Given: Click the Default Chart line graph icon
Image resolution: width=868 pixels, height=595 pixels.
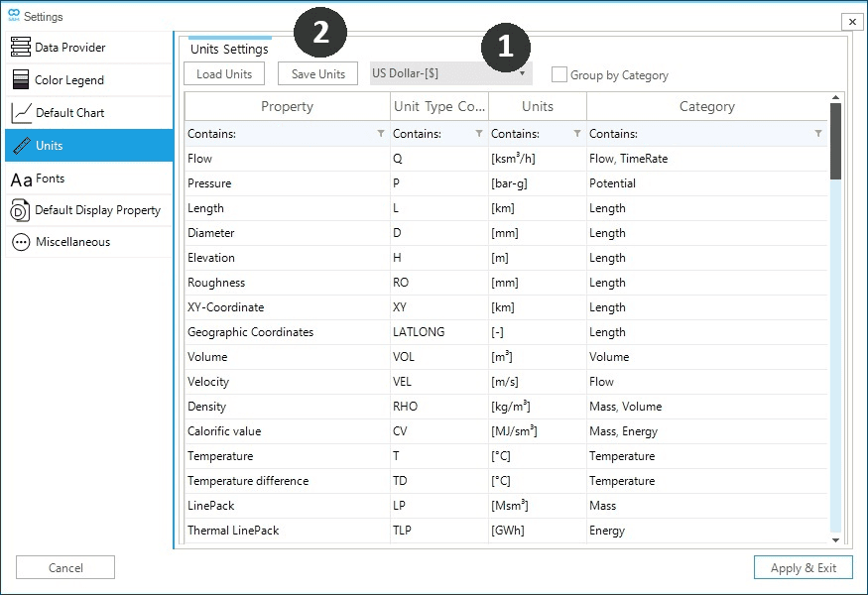Looking at the screenshot, I should (21, 113).
